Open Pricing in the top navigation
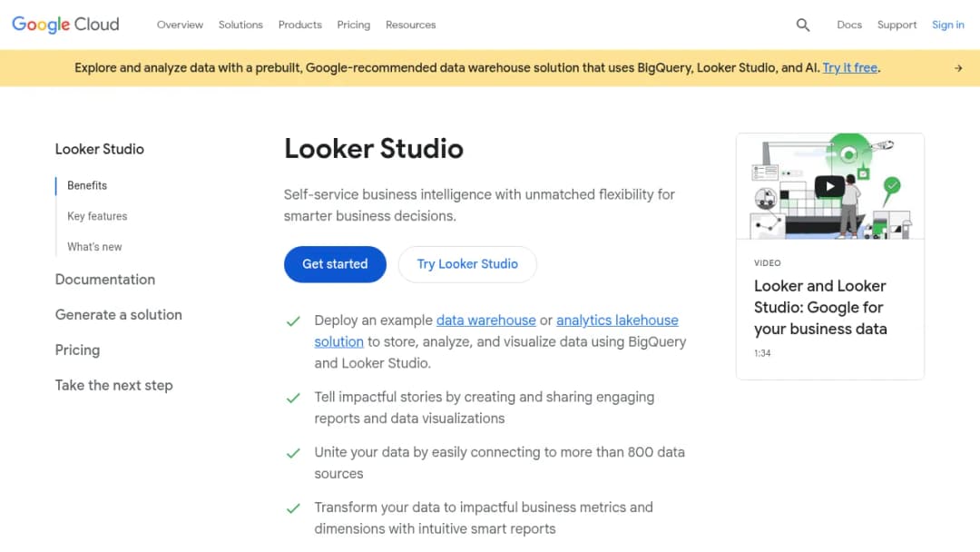This screenshot has width=980, height=552. click(x=354, y=25)
